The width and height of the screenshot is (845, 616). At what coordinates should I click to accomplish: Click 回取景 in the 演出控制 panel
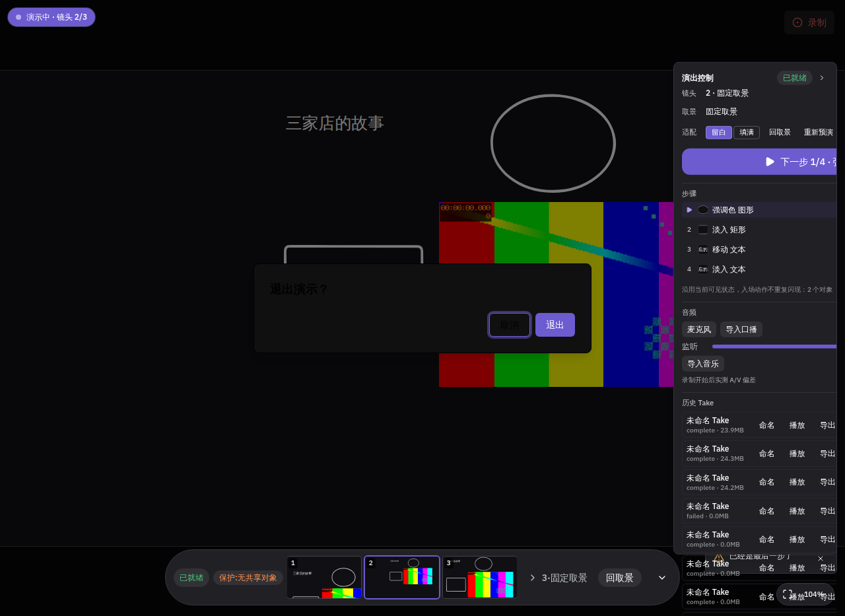(780, 132)
